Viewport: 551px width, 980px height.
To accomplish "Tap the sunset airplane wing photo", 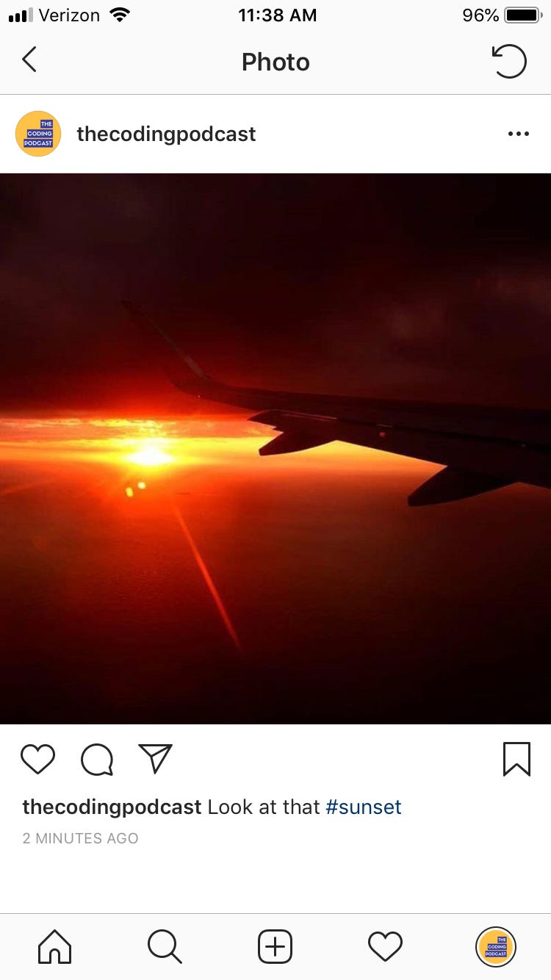I will [275, 448].
